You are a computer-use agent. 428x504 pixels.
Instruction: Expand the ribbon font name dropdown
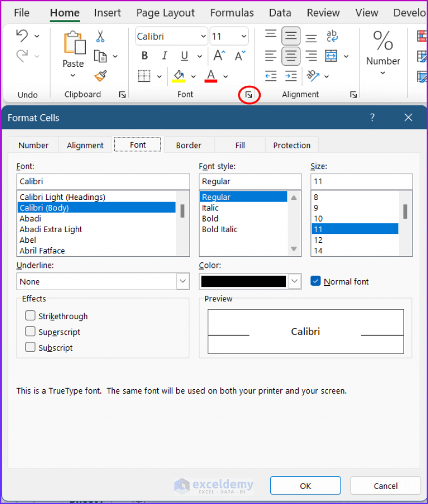click(x=203, y=36)
